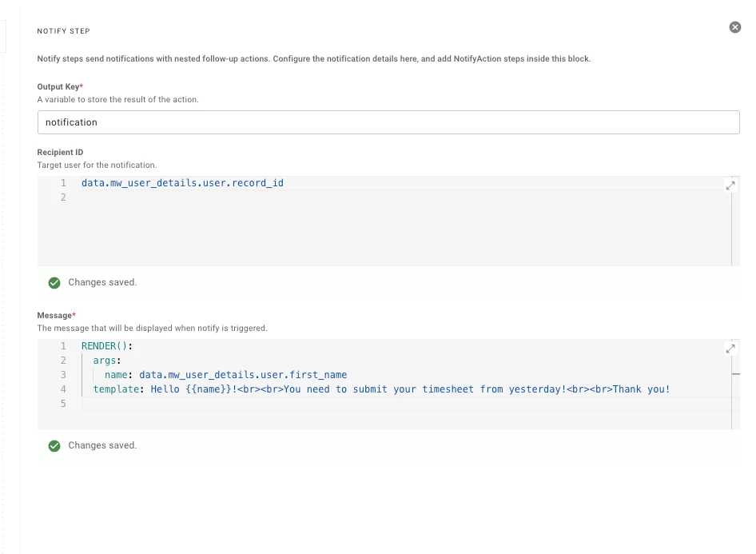Place cursor on the args: line

click(105, 361)
